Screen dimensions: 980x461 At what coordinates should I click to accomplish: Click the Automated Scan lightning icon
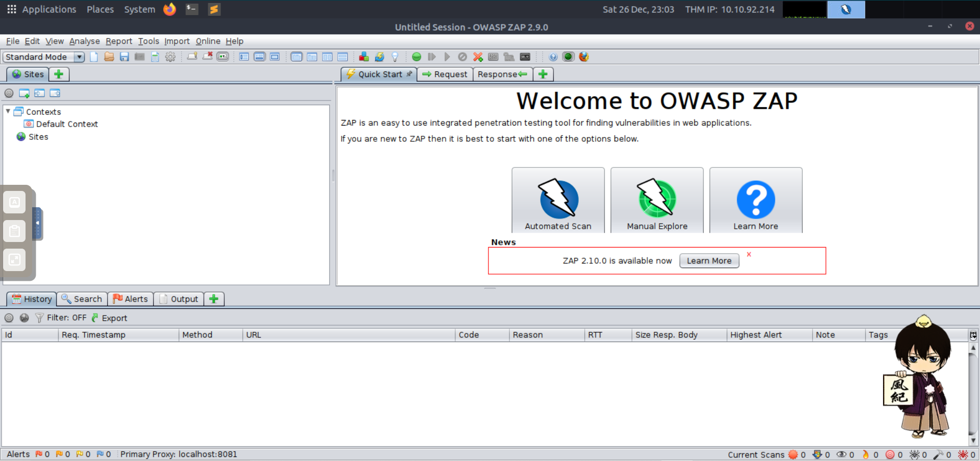tap(558, 200)
